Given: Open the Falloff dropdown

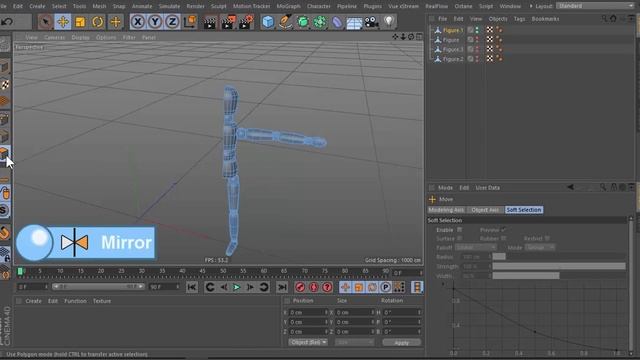Looking at the screenshot, I should (476, 247).
